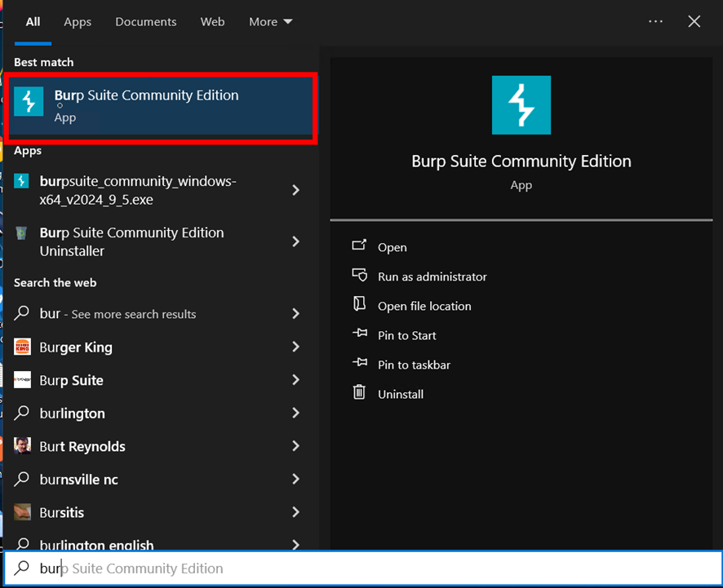Click the large Burp Suite logo in preview pane
The width and height of the screenshot is (723, 588).
[521, 105]
